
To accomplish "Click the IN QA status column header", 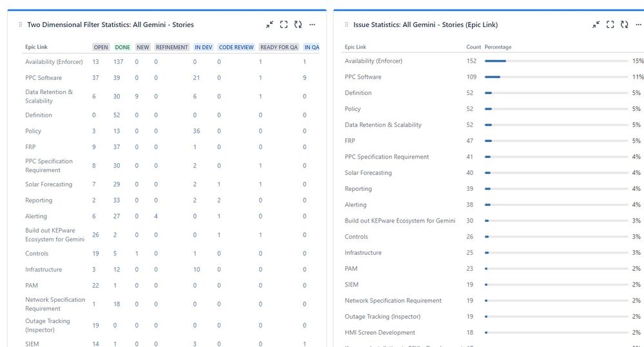I will click(312, 47).
